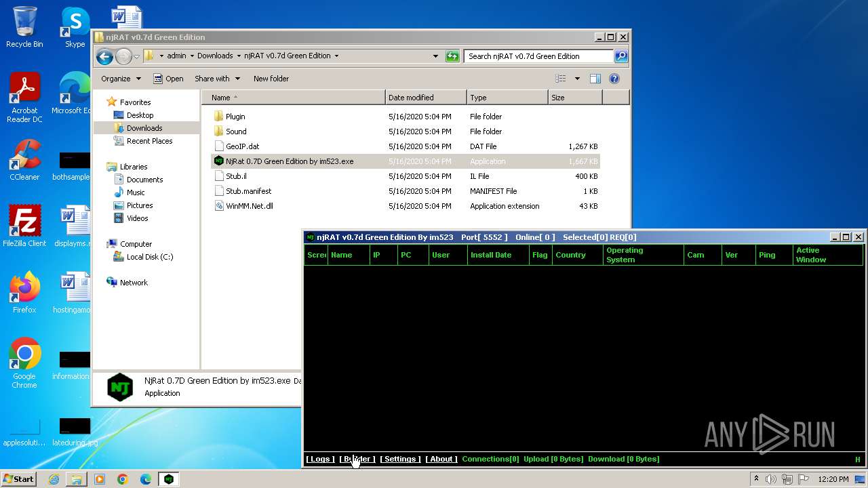The width and height of the screenshot is (868, 488).
Task: Select the GeoIP.dat file
Action: 242,146
